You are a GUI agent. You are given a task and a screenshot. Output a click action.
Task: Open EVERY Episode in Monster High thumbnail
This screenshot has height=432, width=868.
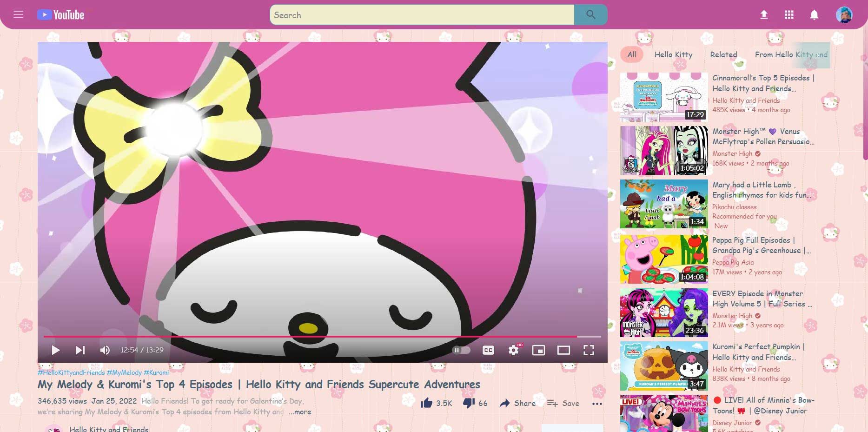tap(664, 312)
